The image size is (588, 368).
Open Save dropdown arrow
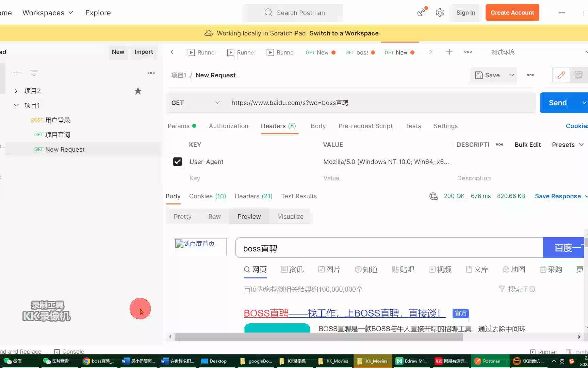click(x=511, y=75)
